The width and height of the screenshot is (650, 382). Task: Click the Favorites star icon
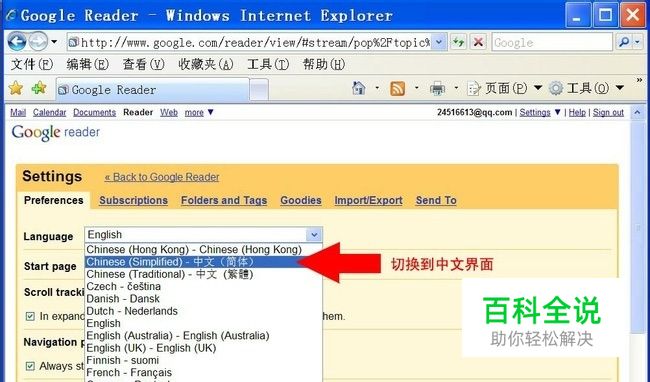point(16,88)
